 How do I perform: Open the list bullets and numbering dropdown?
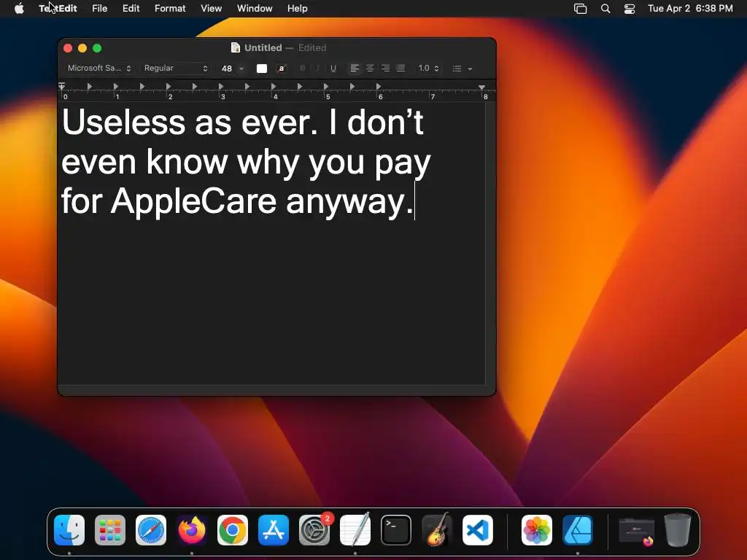[x=462, y=69]
